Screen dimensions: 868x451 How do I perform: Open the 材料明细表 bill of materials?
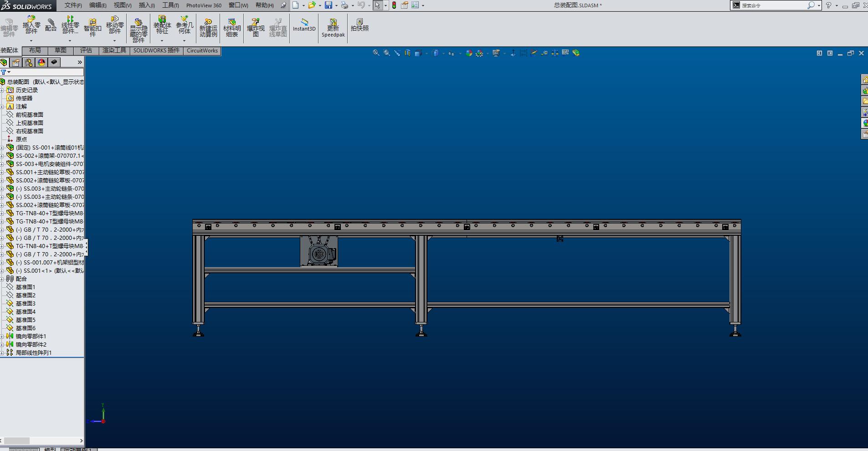click(232, 28)
